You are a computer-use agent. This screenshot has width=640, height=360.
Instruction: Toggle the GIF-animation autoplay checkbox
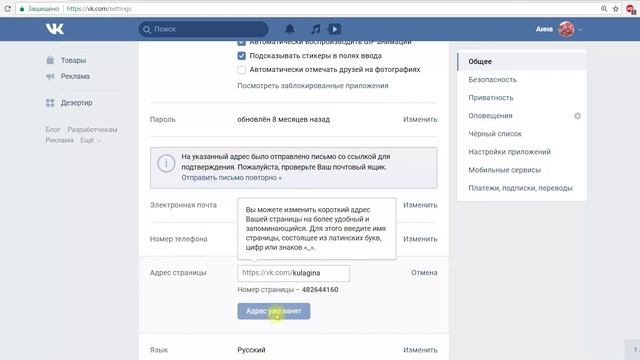[242, 42]
